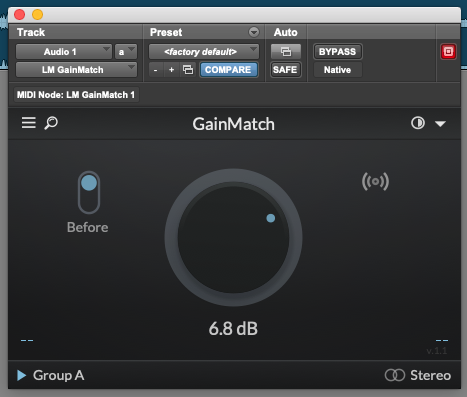The width and height of the screenshot is (467, 397).
Task: Toggle the BYPASS button
Action: [337, 52]
